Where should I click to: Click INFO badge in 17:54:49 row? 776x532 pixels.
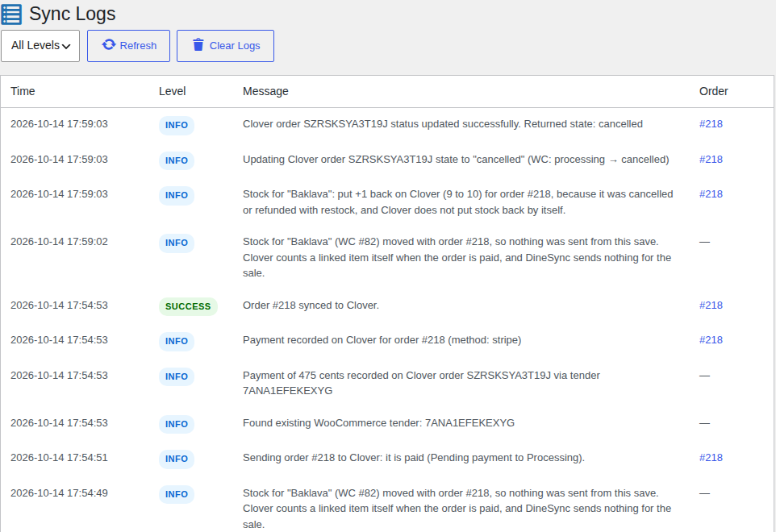176,494
